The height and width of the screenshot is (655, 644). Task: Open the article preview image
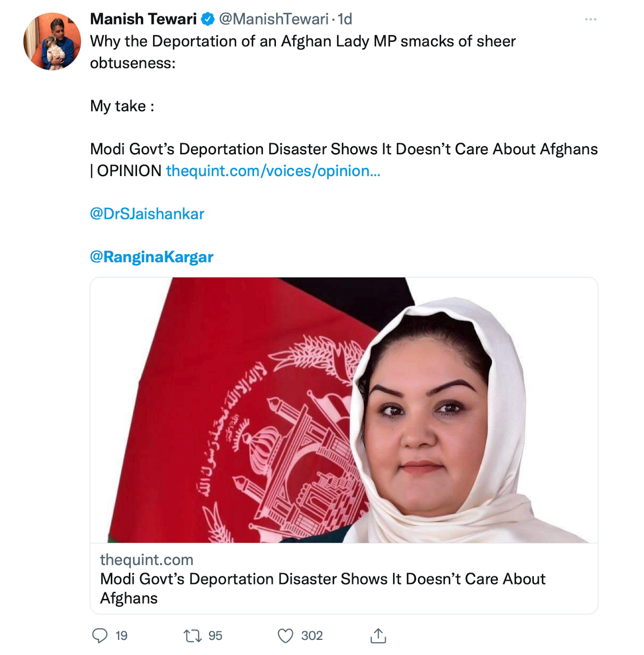coord(344,410)
